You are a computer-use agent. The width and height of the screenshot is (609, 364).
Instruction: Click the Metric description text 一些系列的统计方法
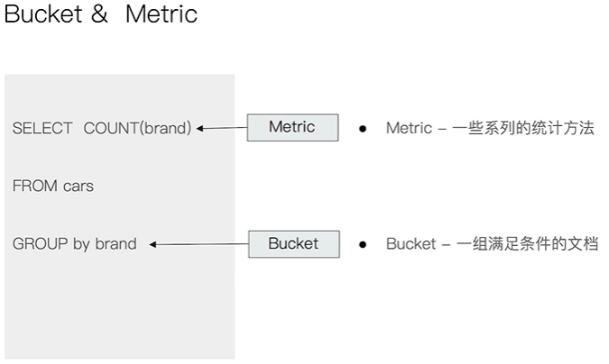click(x=523, y=128)
